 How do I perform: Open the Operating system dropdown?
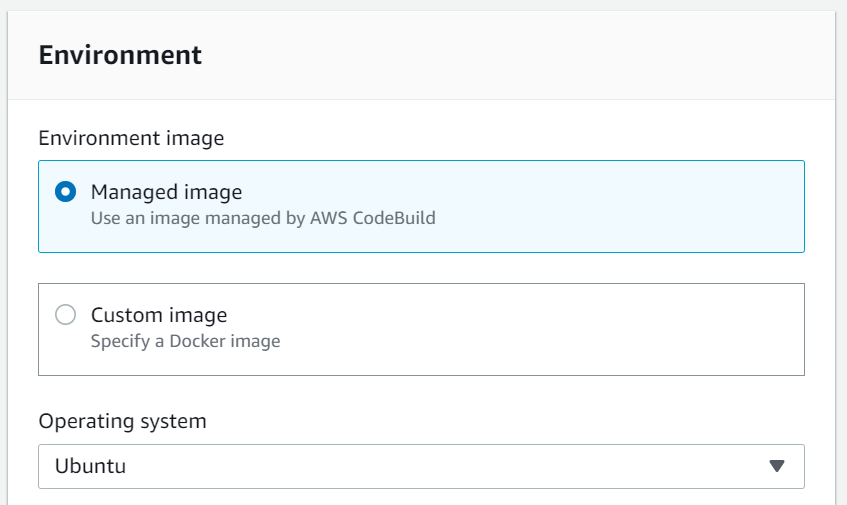click(421, 466)
